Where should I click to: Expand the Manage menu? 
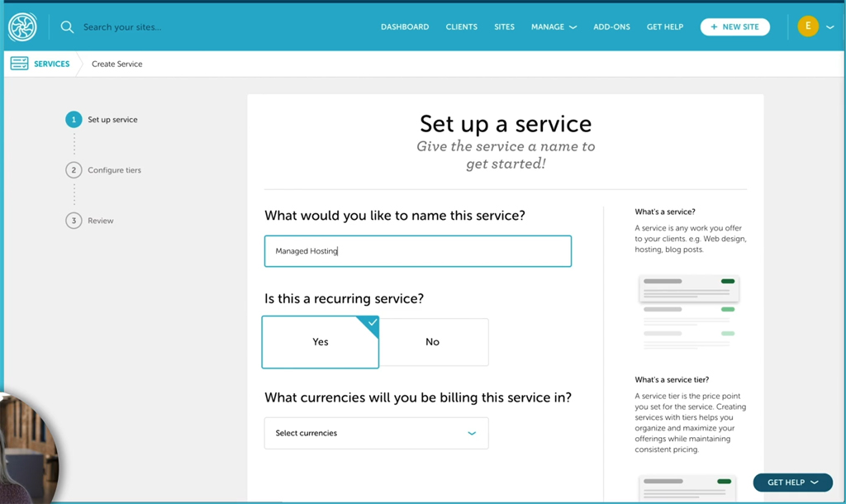tap(554, 26)
